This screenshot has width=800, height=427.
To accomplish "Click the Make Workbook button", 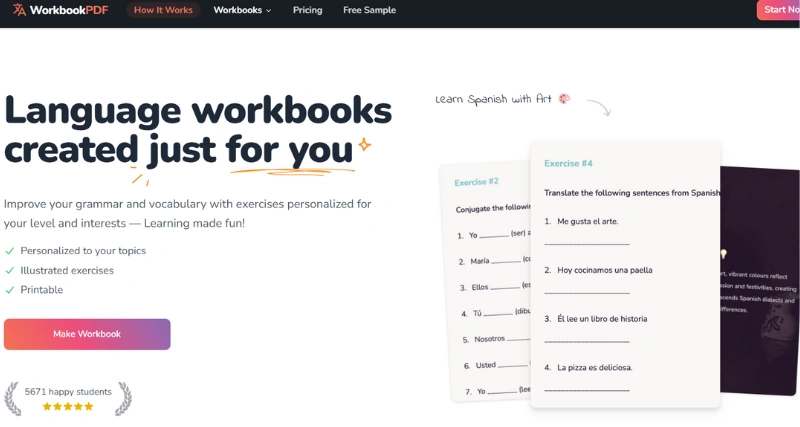I will (x=87, y=334).
